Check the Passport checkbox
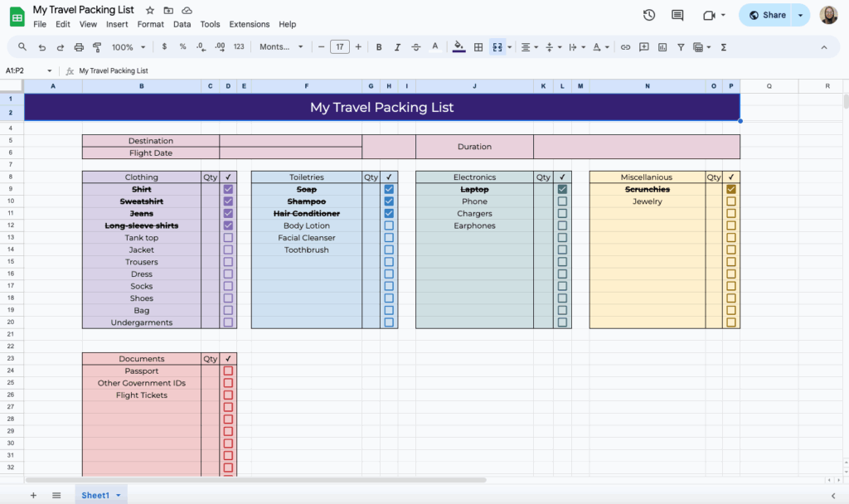This screenshot has width=849, height=504. pos(227,371)
